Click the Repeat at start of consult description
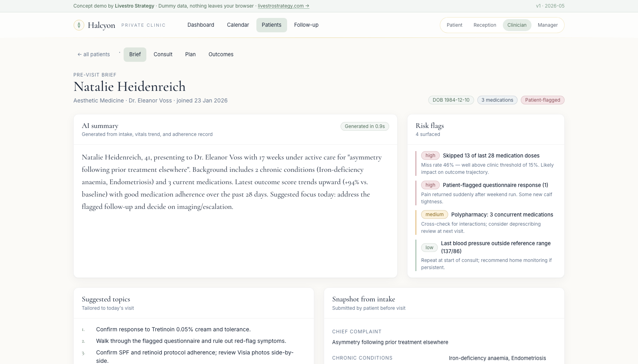638x364 pixels. point(486,264)
